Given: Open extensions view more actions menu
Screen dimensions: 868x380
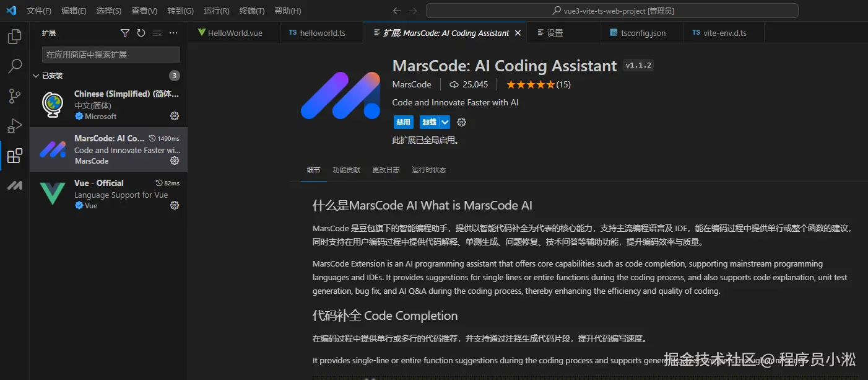Looking at the screenshot, I should pyautogui.click(x=173, y=33).
